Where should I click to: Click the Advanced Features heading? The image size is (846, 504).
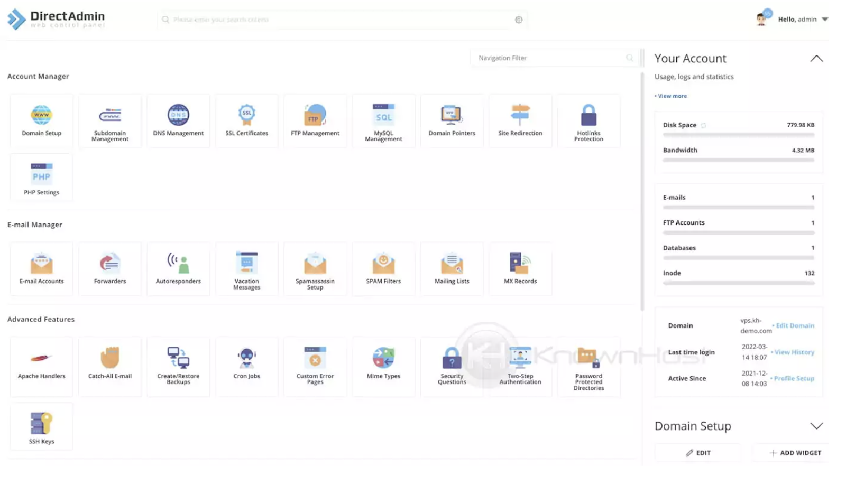pos(41,319)
